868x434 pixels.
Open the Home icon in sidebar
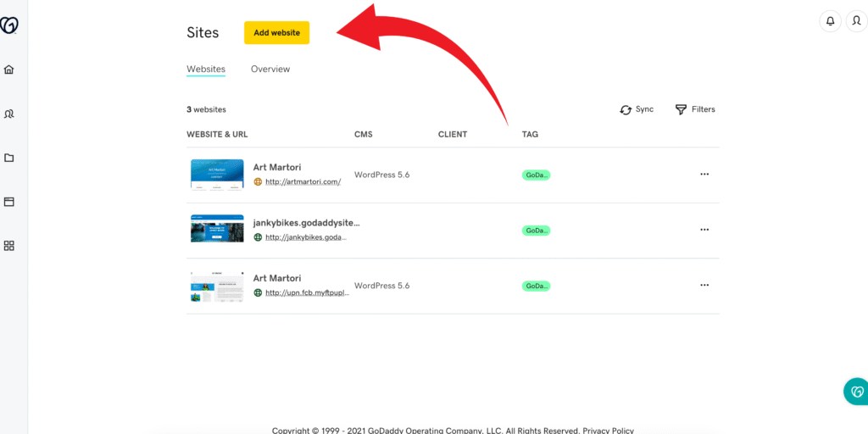click(x=8, y=70)
